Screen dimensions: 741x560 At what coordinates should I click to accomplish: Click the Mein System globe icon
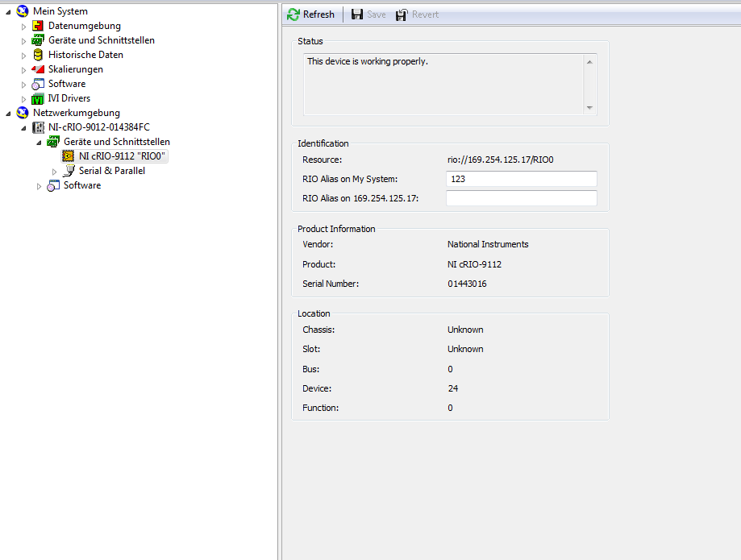coord(23,10)
